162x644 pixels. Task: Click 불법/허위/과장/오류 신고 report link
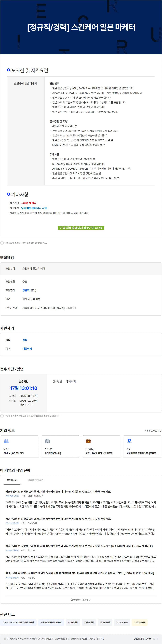pyautogui.click(x=145, y=639)
